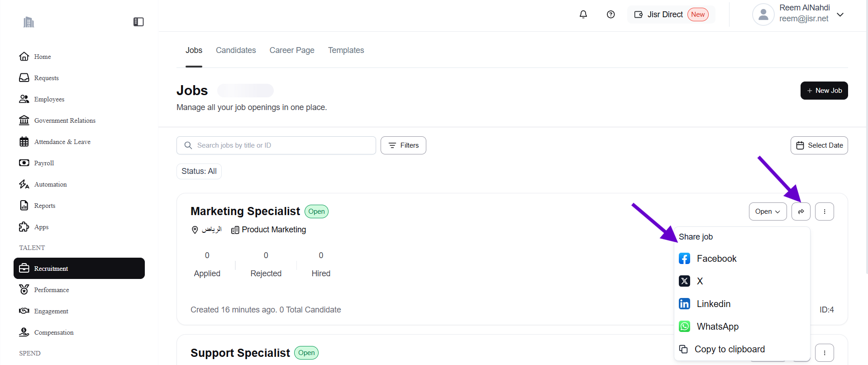Share job on X
This screenshot has height=365, width=868.
(699, 281)
